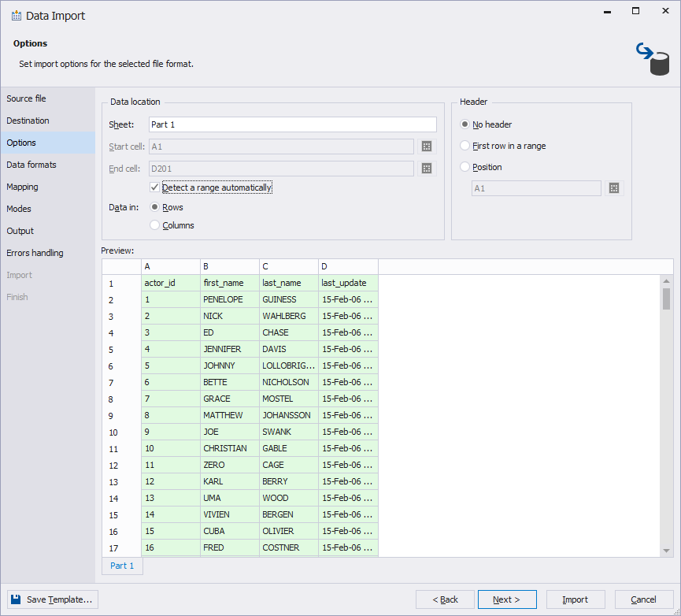Go to the Mapping step in sidebar
This screenshot has height=616, width=681.
(23, 187)
